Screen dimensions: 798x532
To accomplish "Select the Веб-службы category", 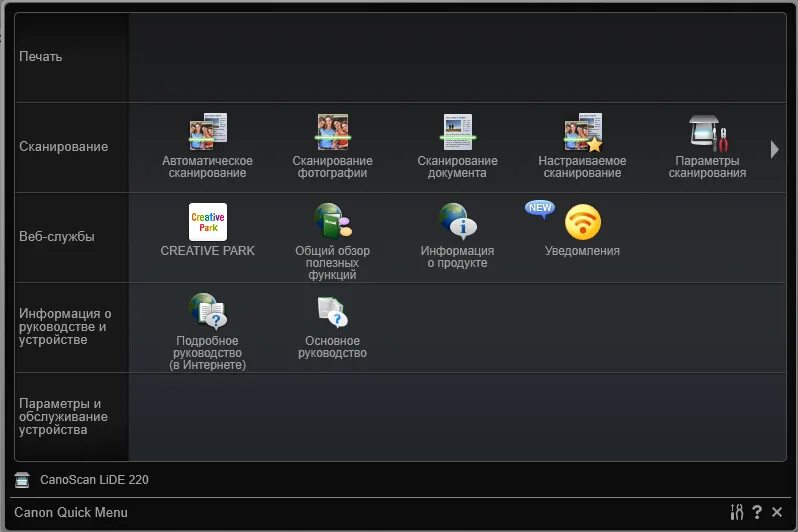I will point(71,237).
